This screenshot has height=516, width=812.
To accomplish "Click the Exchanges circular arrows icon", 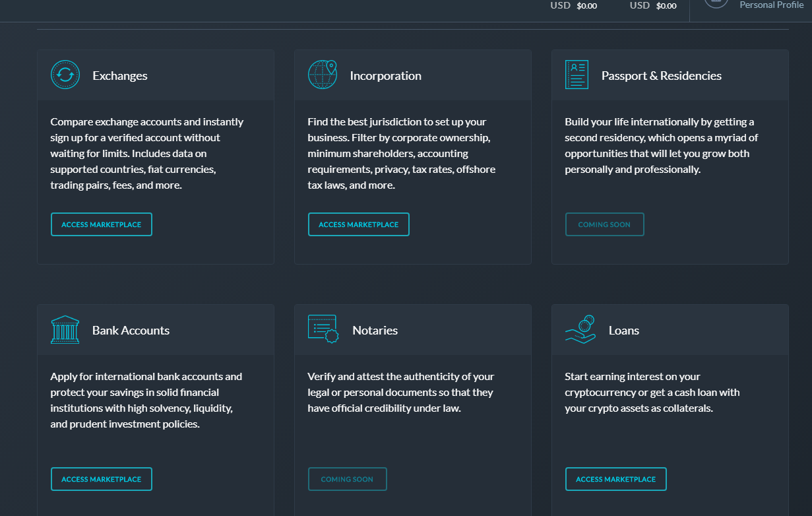I will click(x=65, y=75).
